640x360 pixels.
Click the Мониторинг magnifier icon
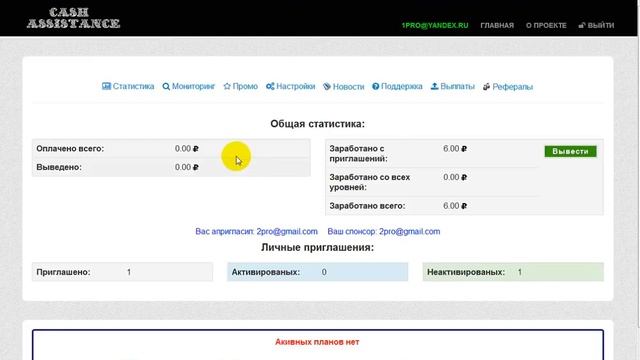click(x=166, y=87)
